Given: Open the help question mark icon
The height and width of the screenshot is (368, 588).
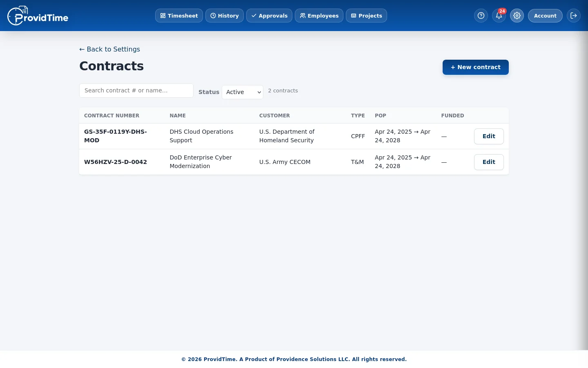Looking at the screenshot, I should (481, 16).
